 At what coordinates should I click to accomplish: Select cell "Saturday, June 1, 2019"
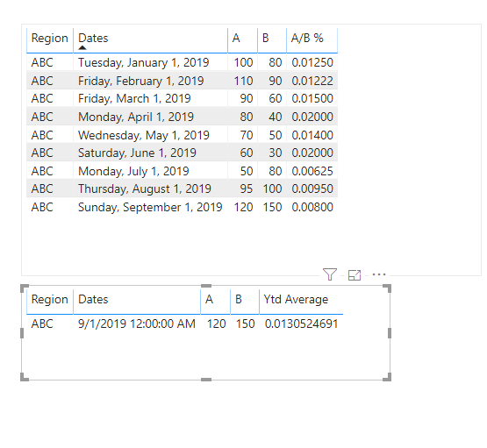pos(137,153)
